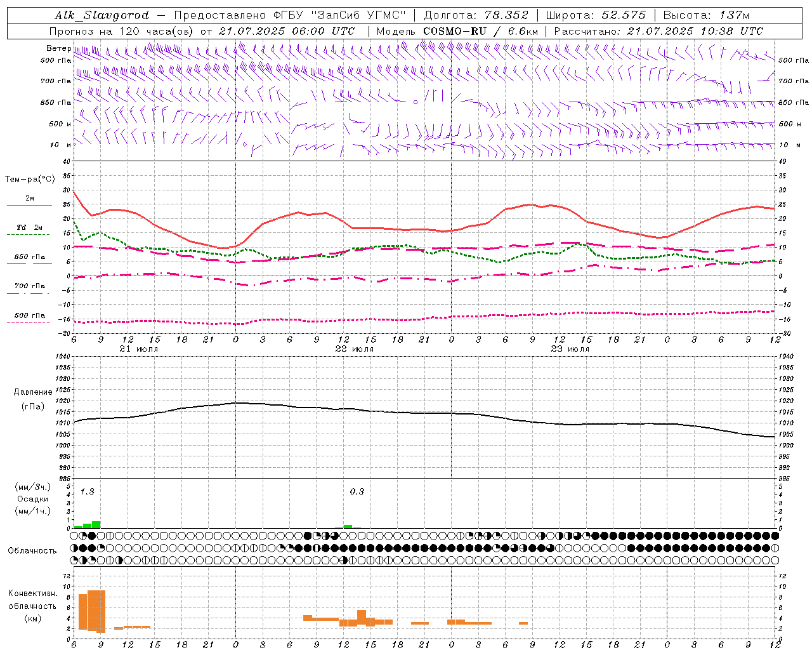This screenshot has height=650, width=812.
Task: Click the 'Конвективн.' convective cloud label
Action: 33,594
